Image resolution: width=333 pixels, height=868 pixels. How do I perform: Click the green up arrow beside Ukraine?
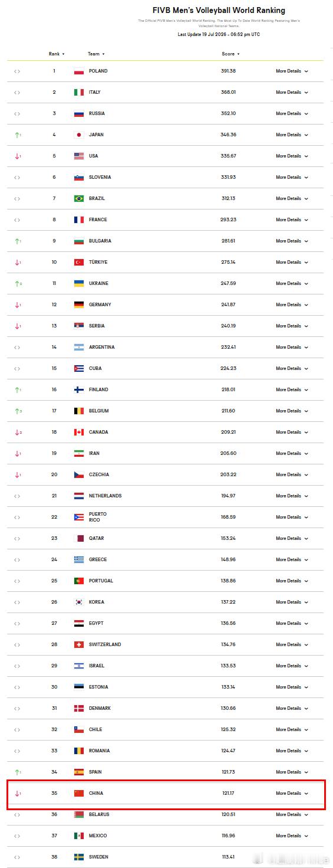pos(18,283)
